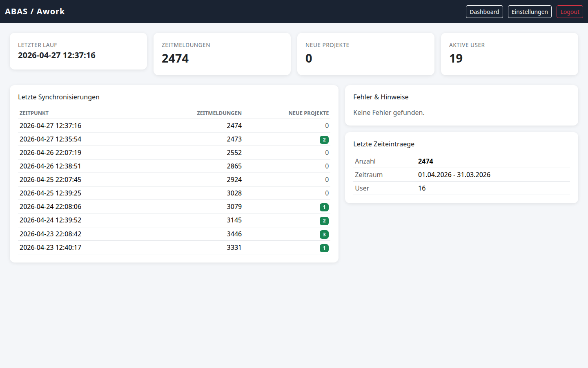Select row 2026-04-23 22:08:42
Screen dimensions: 588x368
click(x=174, y=234)
